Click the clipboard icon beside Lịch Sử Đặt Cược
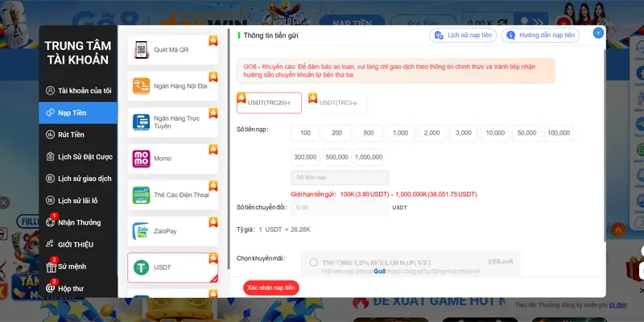644x322 pixels. (x=50, y=156)
